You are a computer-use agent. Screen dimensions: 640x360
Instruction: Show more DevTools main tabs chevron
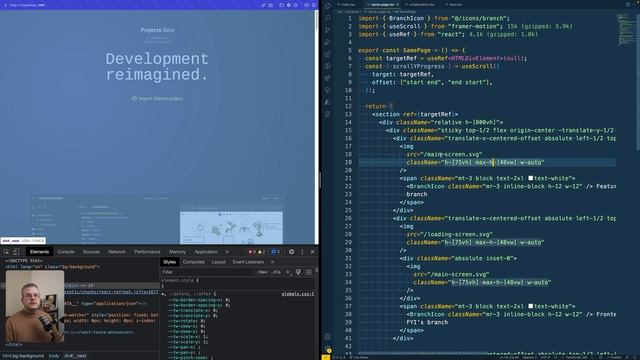pyautogui.click(x=227, y=252)
